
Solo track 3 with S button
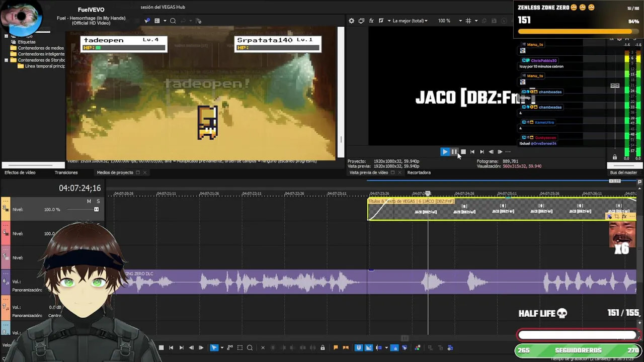pyautogui.click(x=98, y=201)
